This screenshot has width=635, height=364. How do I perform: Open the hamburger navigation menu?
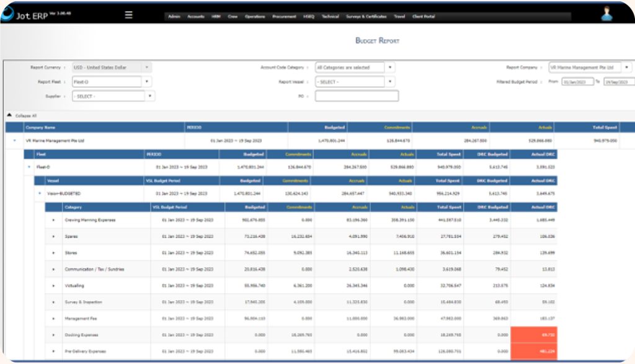click(x=128, y=15)
